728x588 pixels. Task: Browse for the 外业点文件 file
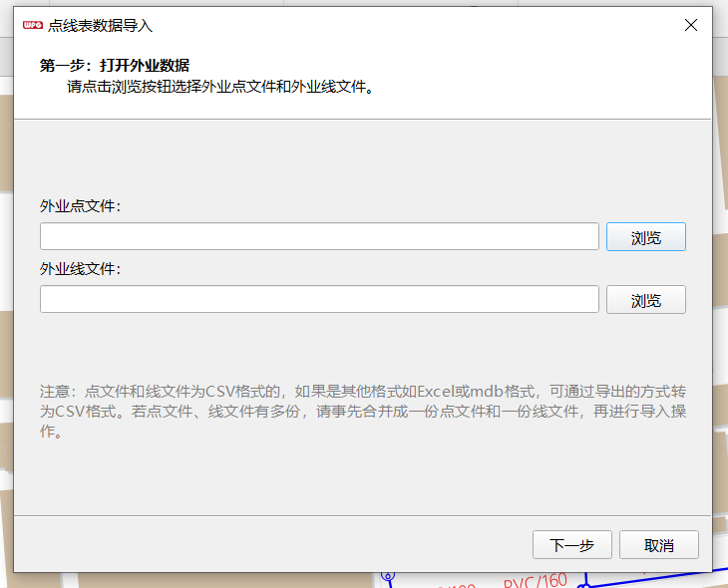(645, 237)
